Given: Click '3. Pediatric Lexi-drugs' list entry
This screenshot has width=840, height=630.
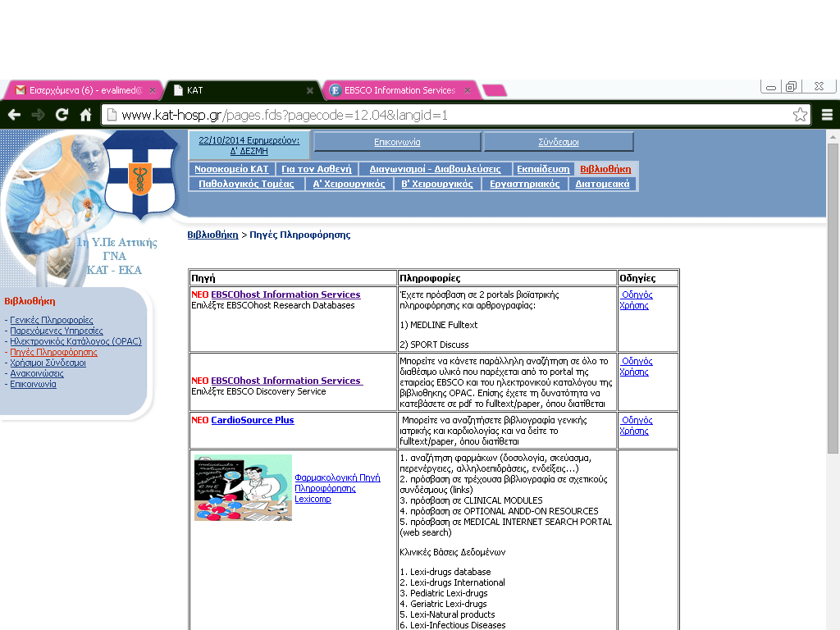Looking at the screenshot, I should [x=444, y=593].
